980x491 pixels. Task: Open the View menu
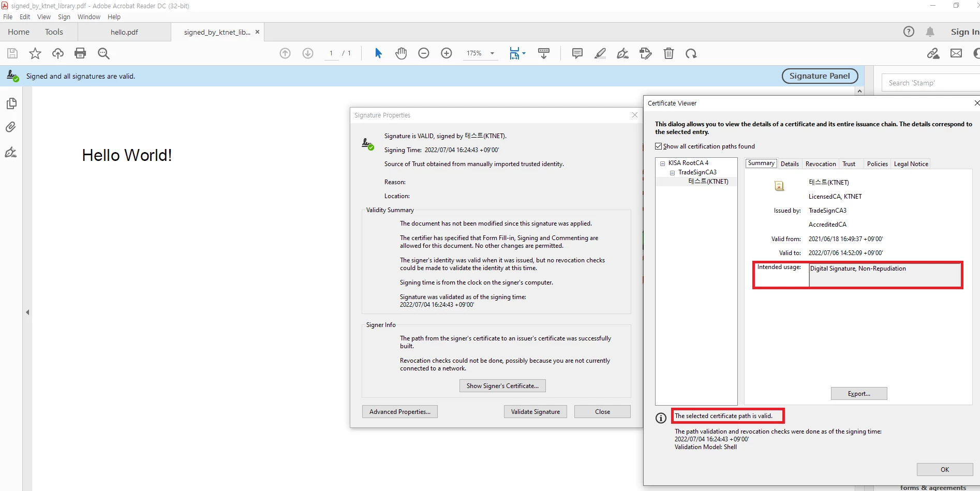click(44, 17)
